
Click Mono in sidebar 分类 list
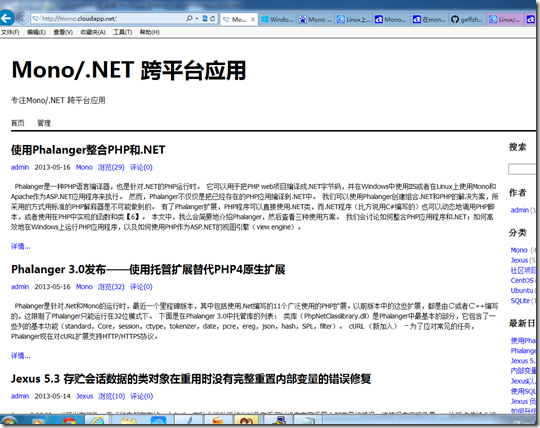click(x=519, y=250)
